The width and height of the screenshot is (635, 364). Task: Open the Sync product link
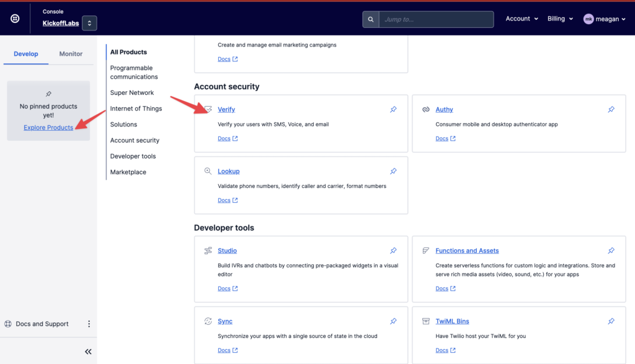pyautogui.click(x=225, y=321)
